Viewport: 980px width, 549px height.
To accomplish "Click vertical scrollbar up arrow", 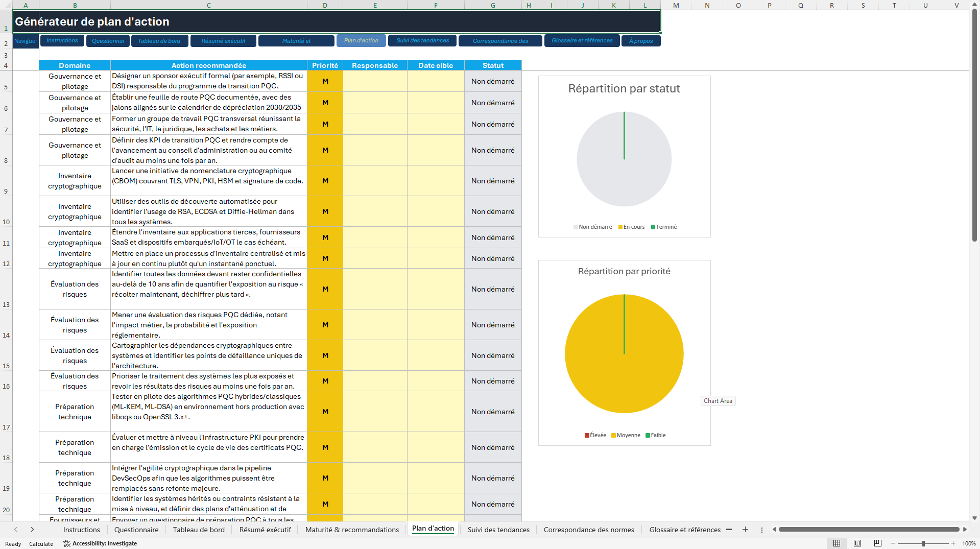I will (x=974, y=4).
